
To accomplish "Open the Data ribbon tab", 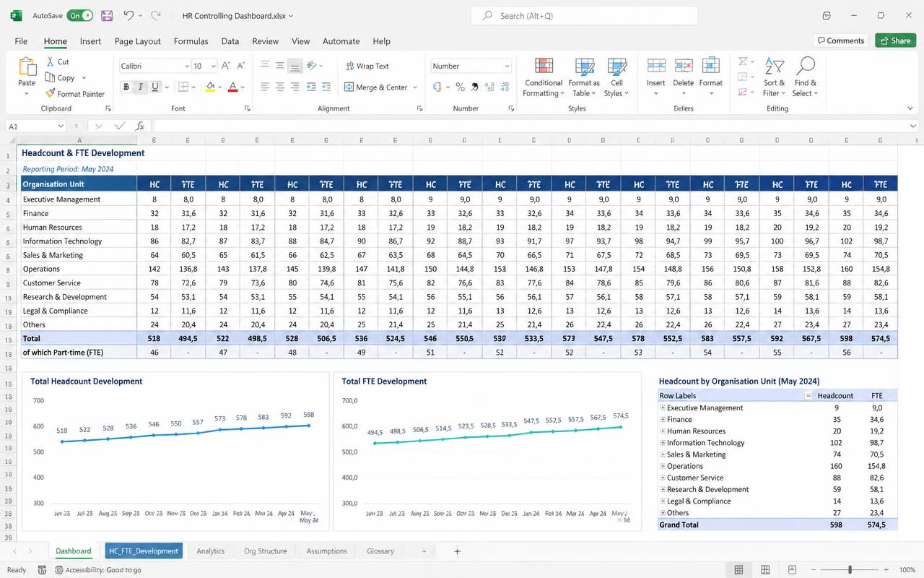I will click(230, 41).
